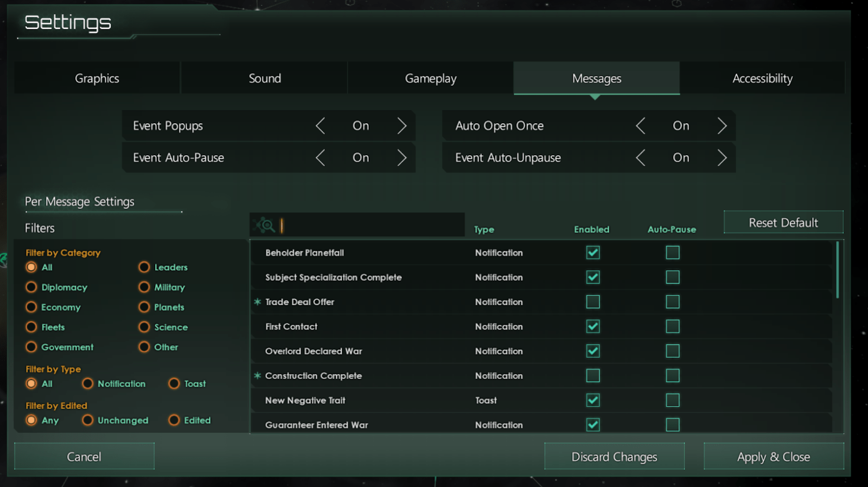
Task: Click the left arrow for Auto Open Once
Action: click(x=641, y=126)
